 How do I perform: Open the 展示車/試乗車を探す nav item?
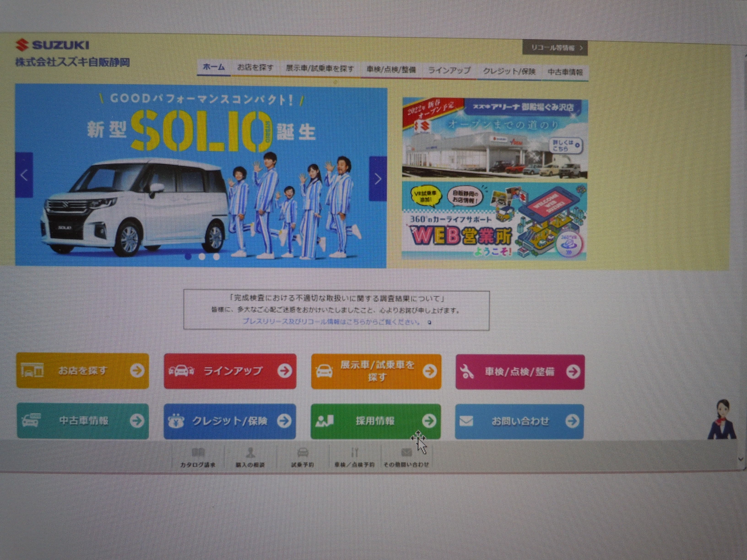click(320, 69)
